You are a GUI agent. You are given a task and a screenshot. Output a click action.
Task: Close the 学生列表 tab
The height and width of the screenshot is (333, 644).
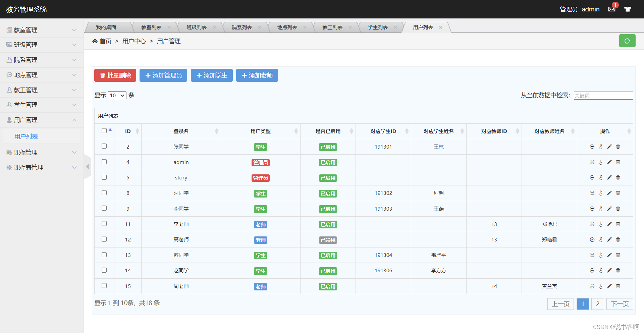pos(395,27)
